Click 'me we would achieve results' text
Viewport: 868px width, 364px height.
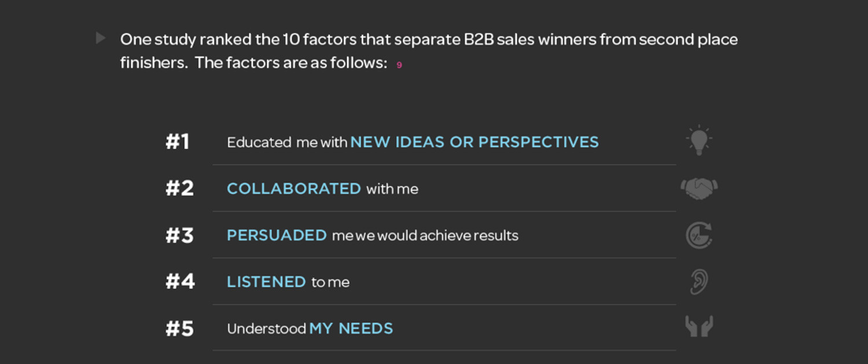pos(425,236)
